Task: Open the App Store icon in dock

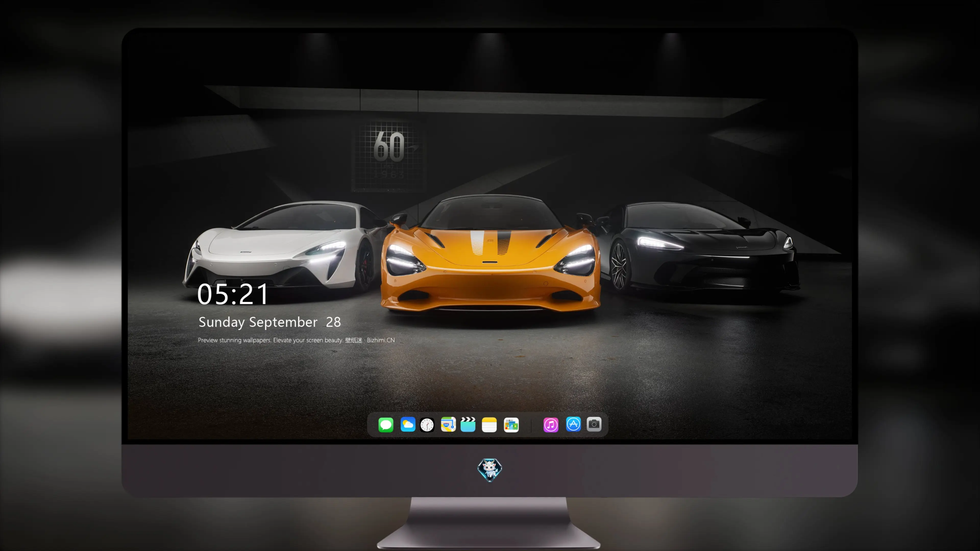Action: (573, 424)
